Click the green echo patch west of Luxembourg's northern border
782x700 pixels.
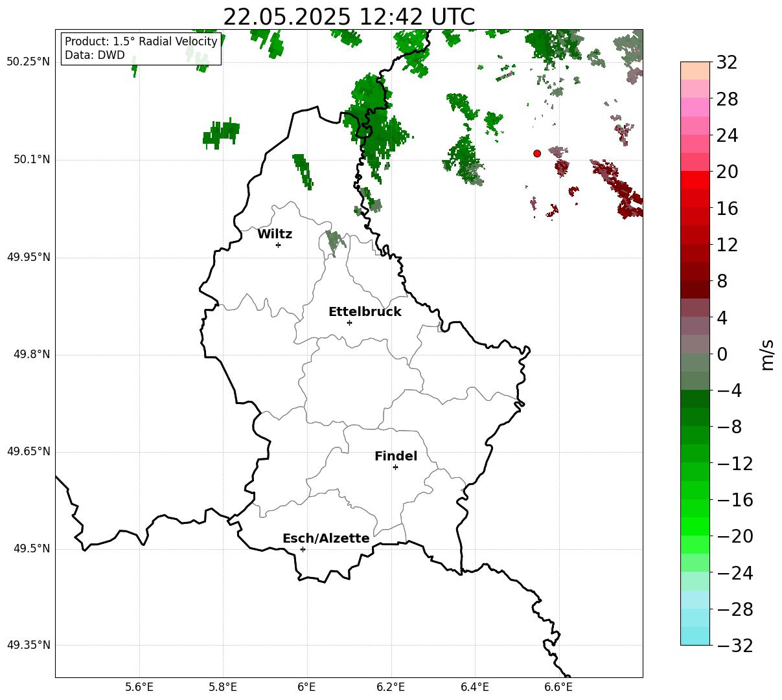click(221, 133)
